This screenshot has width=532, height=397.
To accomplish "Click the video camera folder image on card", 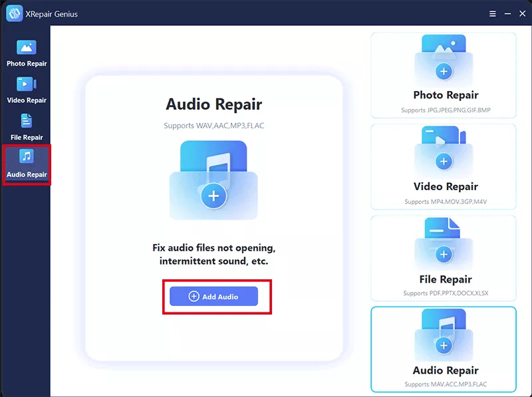I will click(444, 151).
